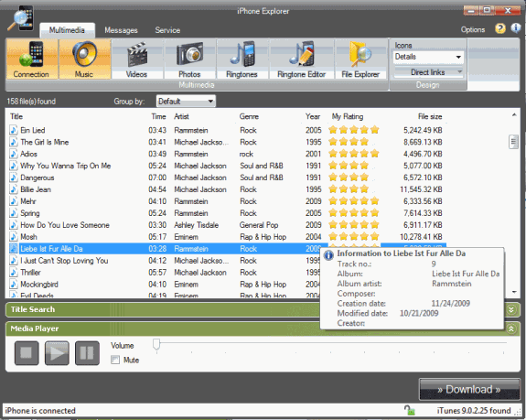Click the music note icon beside Ein Lied
This screenshot has width=526, height=420.
coord(13,130)
